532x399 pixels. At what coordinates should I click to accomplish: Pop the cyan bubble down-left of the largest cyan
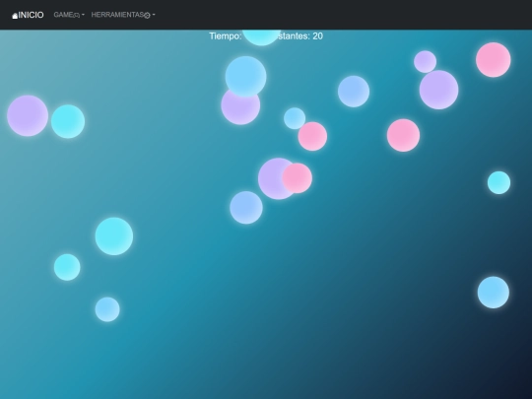coord(67,267)
